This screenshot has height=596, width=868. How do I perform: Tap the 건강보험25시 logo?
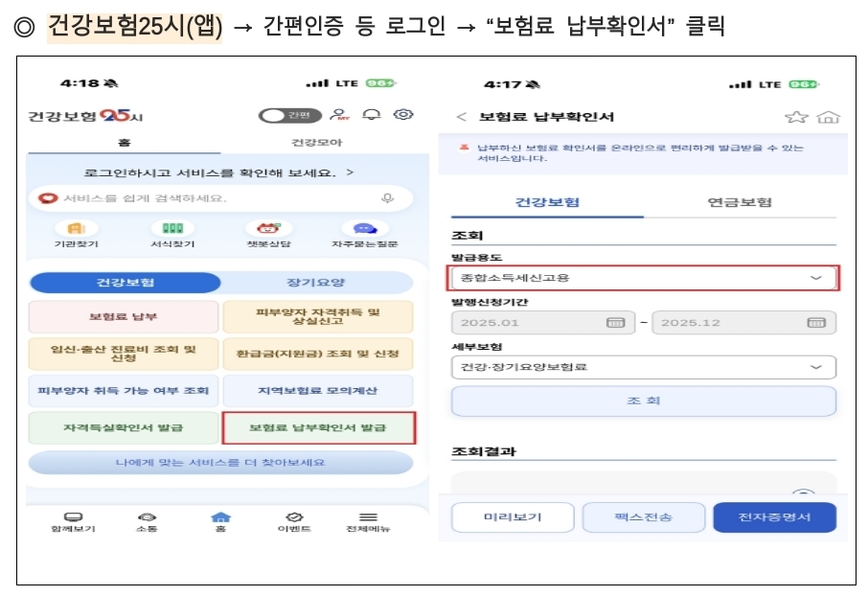pyautogui.click(x=86, y=116)
